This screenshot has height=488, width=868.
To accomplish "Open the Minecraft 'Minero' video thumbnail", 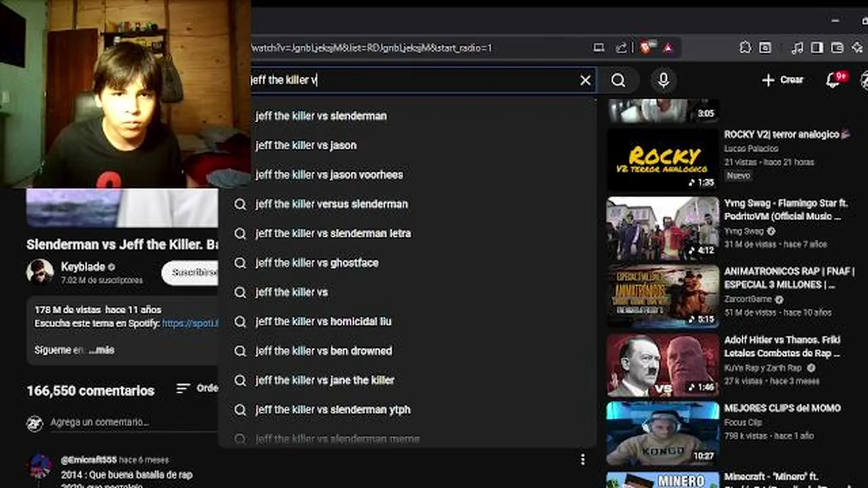I will pos(663,479).
